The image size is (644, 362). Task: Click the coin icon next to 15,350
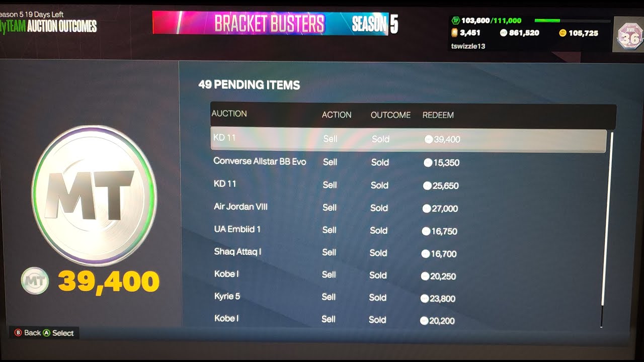tap(428, 162)
